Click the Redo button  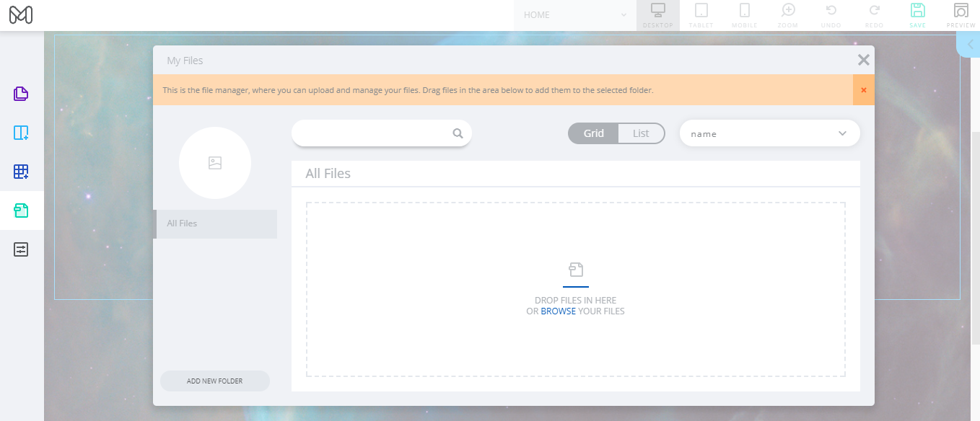click(874, 15)
